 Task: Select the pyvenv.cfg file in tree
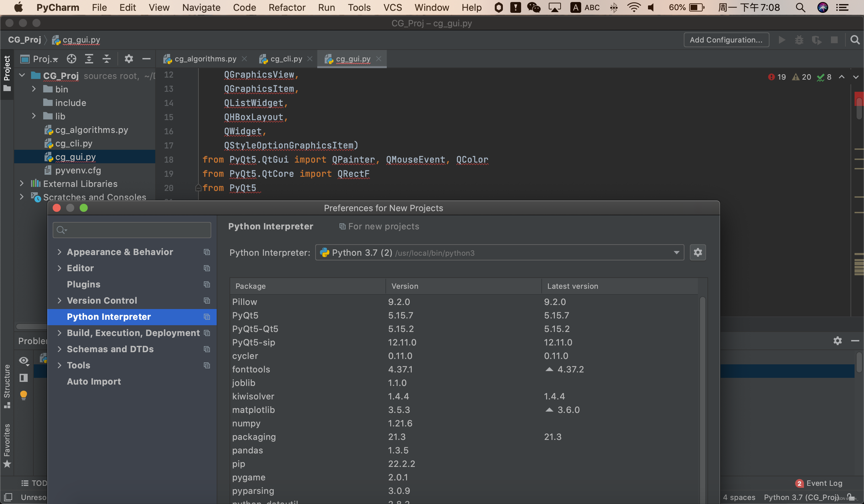click(78, 170)
